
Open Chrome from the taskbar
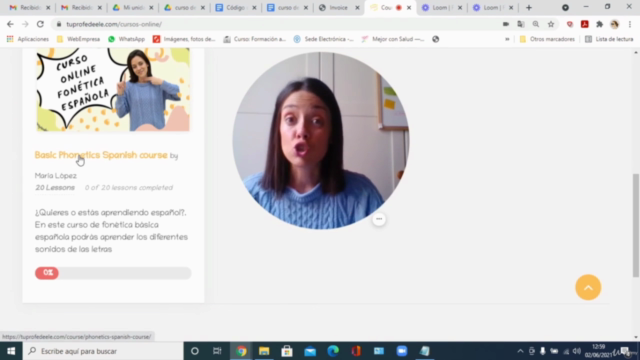pyautogui.click(x=241, y=351)
